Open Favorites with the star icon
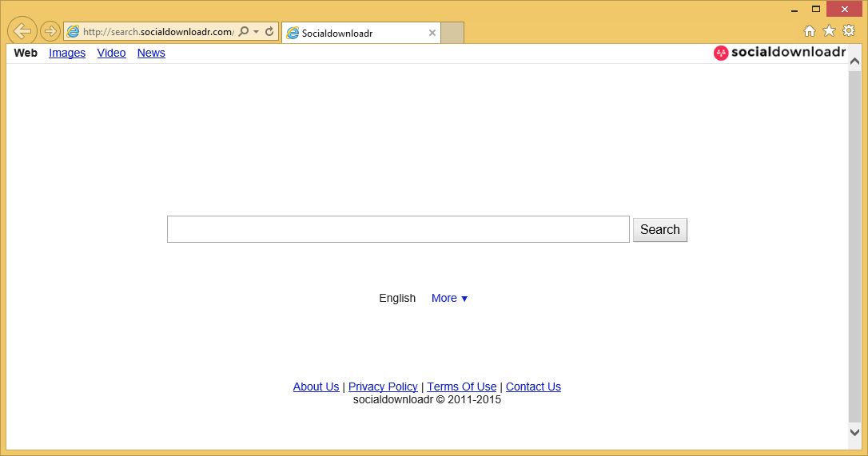Screen dimensions: 868x456 (829, 31)
